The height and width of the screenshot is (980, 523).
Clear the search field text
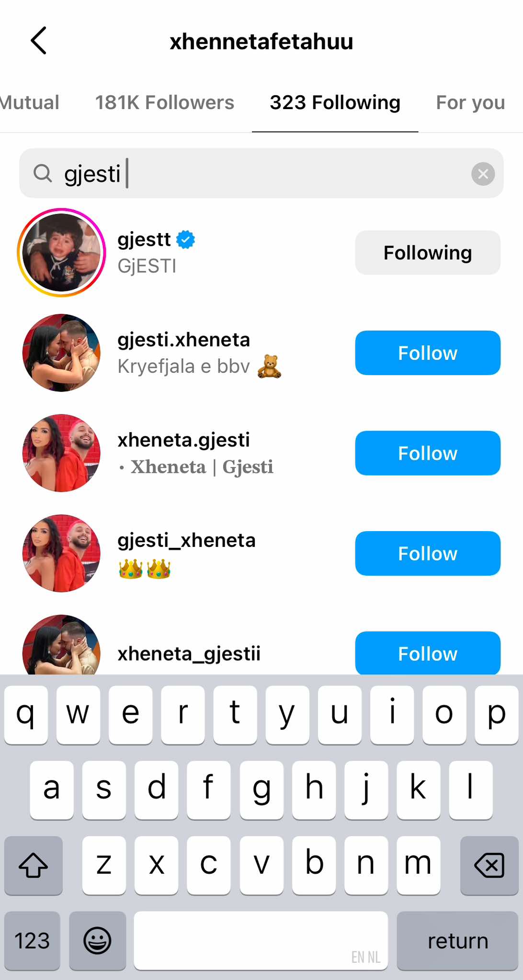click(x=483, y=174)
